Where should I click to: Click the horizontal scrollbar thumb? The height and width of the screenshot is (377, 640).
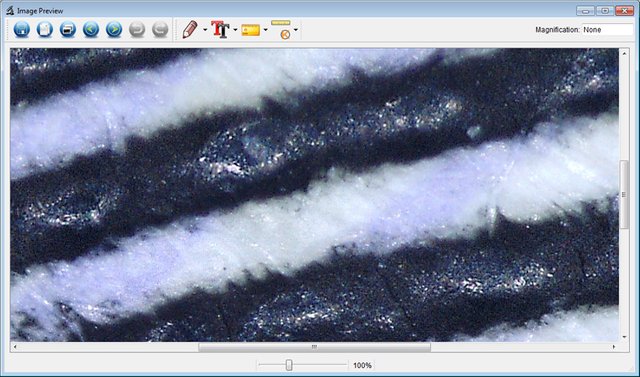tap(314, 347)
